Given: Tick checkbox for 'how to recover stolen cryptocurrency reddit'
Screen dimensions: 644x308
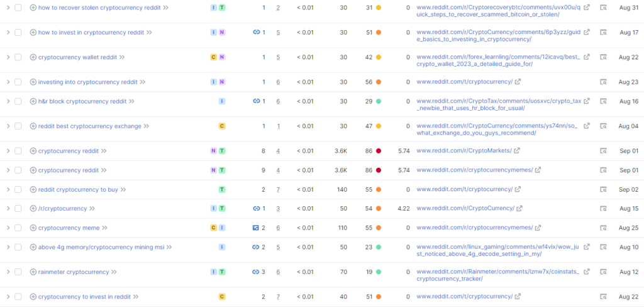Looking at the screenshot, I should tap(18, 8).
